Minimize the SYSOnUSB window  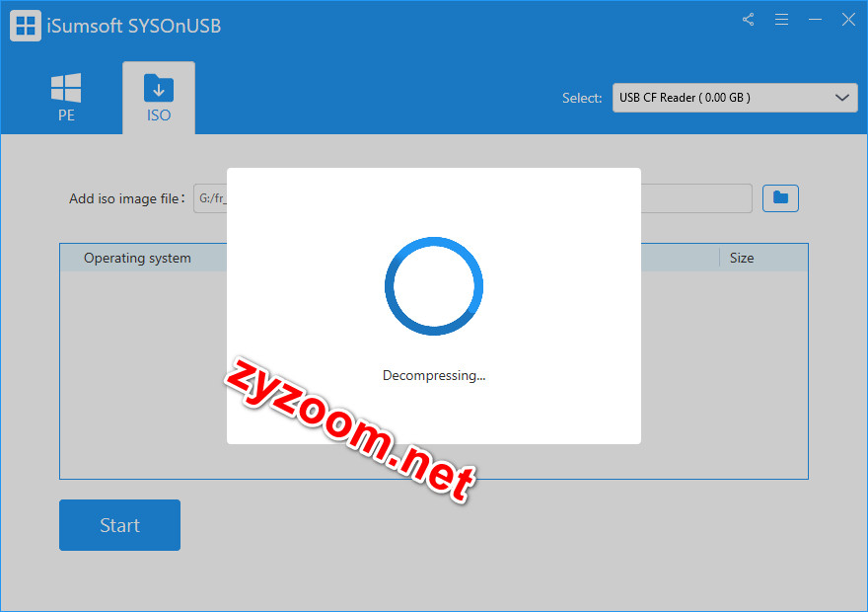click(815, 20)
